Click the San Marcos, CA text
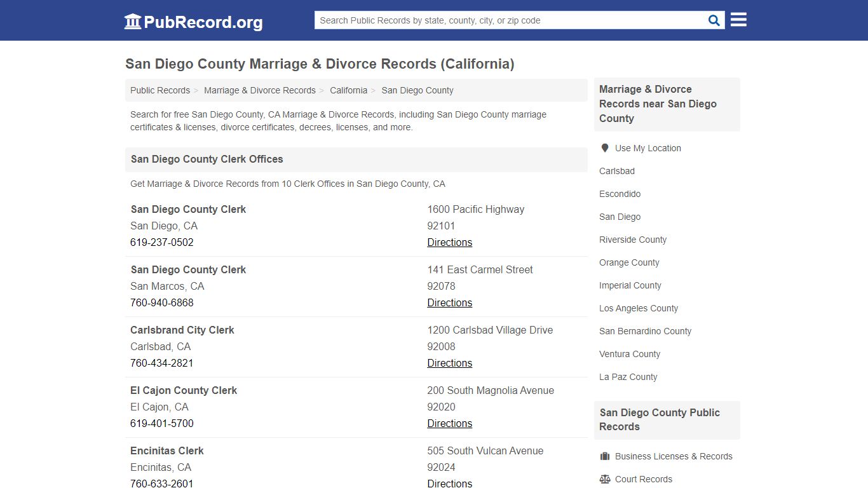The width and height of the screenshot is (868, 488). (x=167, y=286)
